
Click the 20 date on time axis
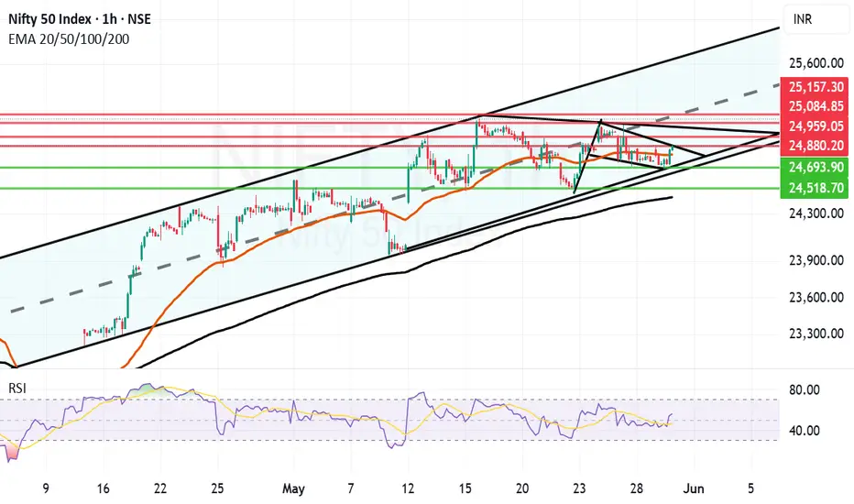(522, 488)
